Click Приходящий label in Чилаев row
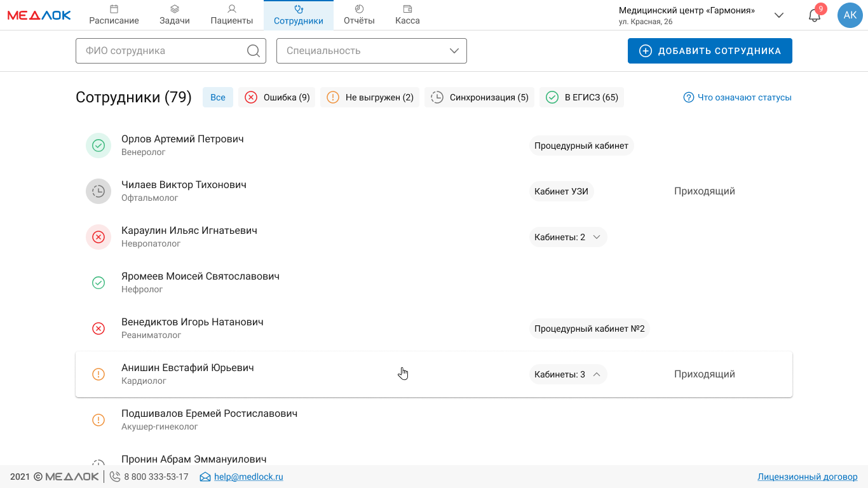The width and height of the screenshot is (868, 488). click(x=705, y=191)
